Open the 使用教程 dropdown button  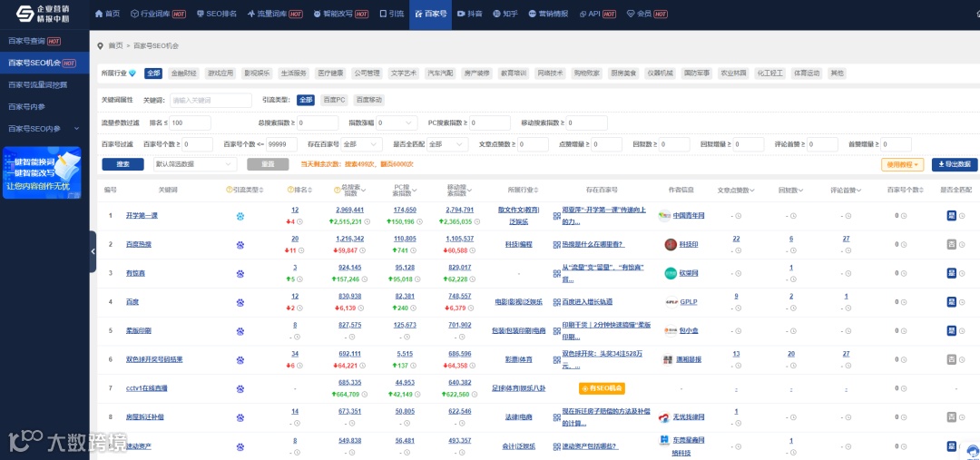(902, 164)
